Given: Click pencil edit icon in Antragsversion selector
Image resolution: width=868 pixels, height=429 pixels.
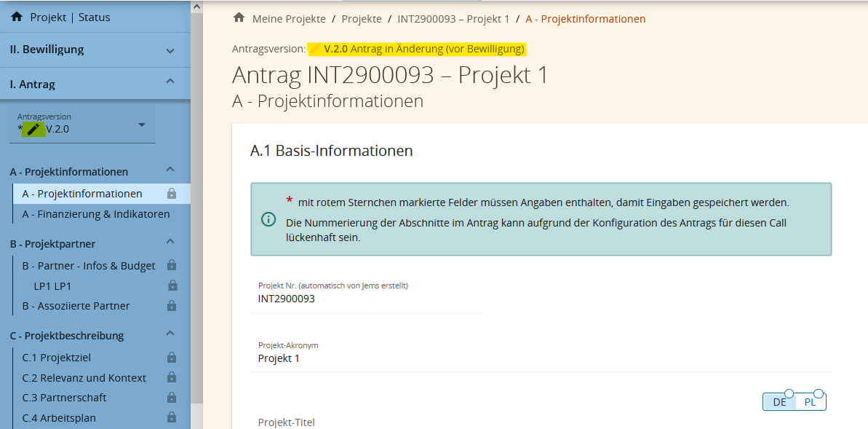Looking at the screenshot, I should [x=33, y=130].
